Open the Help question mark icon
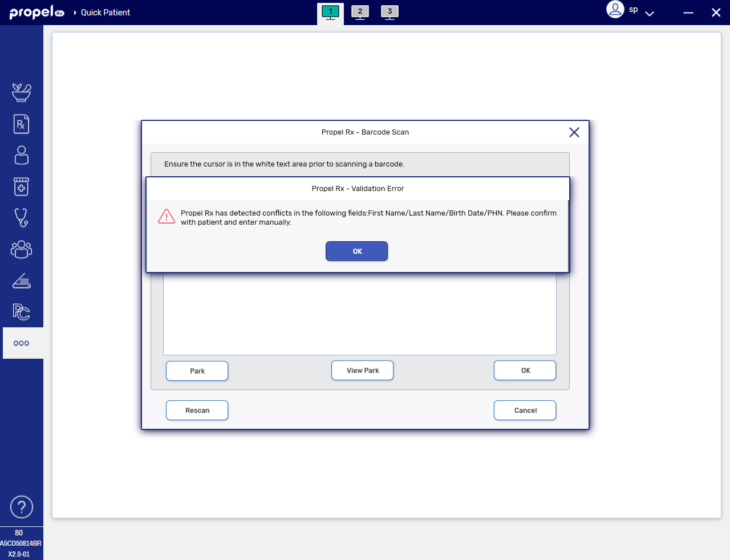The width and height of the screenshot is (730, 560). [x=21, y=507]
